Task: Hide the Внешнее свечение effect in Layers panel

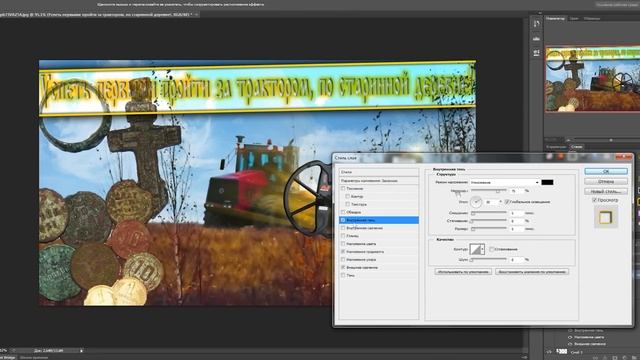Action: (x=570, y=344)
